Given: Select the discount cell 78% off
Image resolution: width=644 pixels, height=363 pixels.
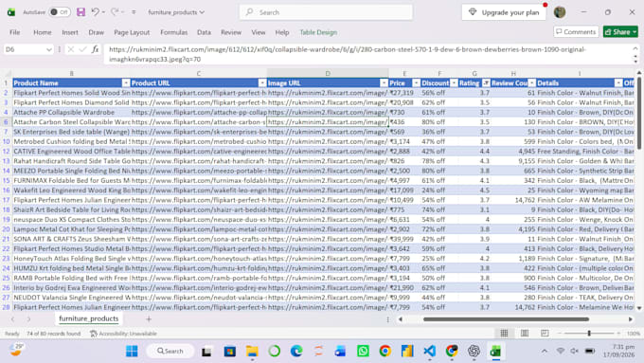Looking at the screenshot, I should pos(439,161).
